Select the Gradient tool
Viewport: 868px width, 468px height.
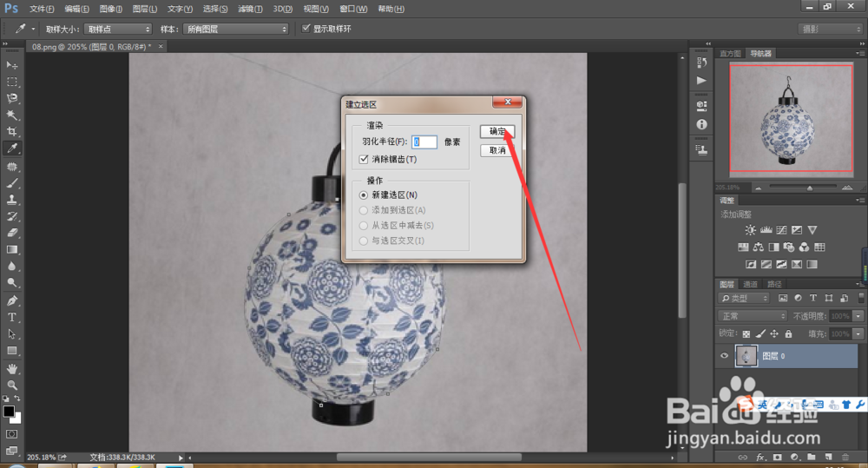coord(11,250)
